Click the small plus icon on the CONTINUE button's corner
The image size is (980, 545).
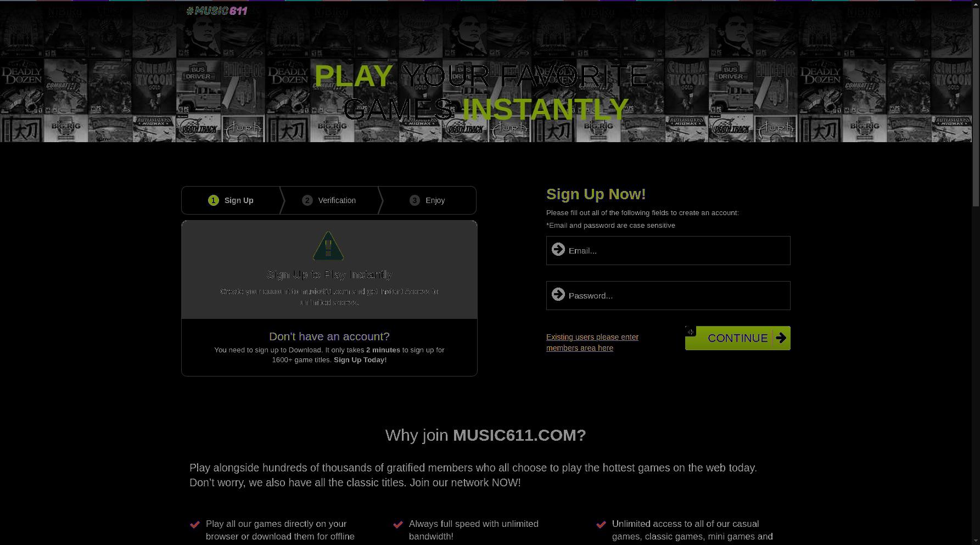point(691,332)
